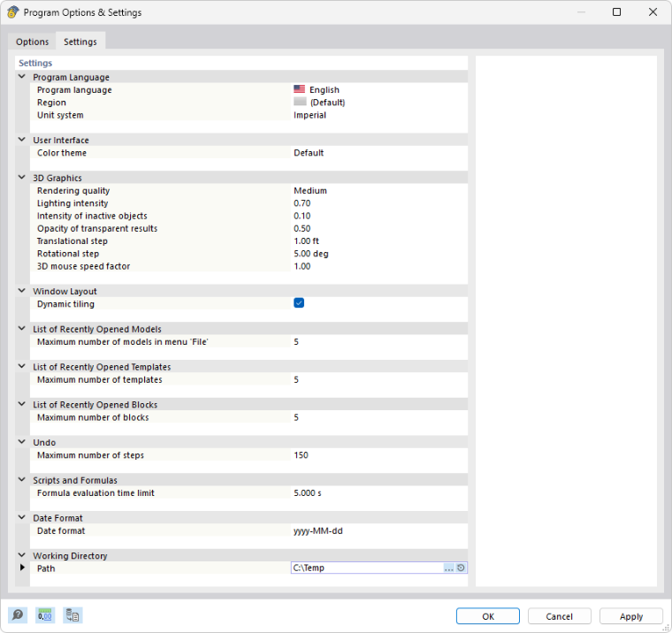Click the browse ellipsis button in Path field
Viewport: 672px width, 633px height.
click(448, 568)
